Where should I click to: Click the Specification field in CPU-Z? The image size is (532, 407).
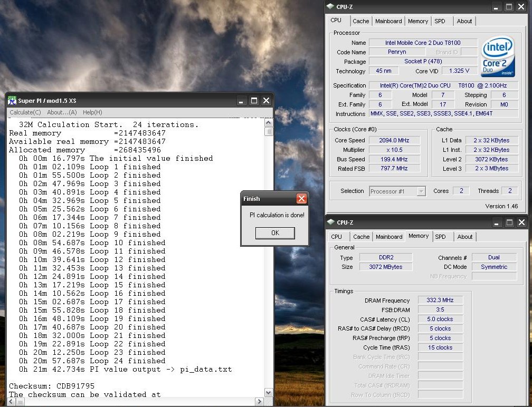pos(443,85)
